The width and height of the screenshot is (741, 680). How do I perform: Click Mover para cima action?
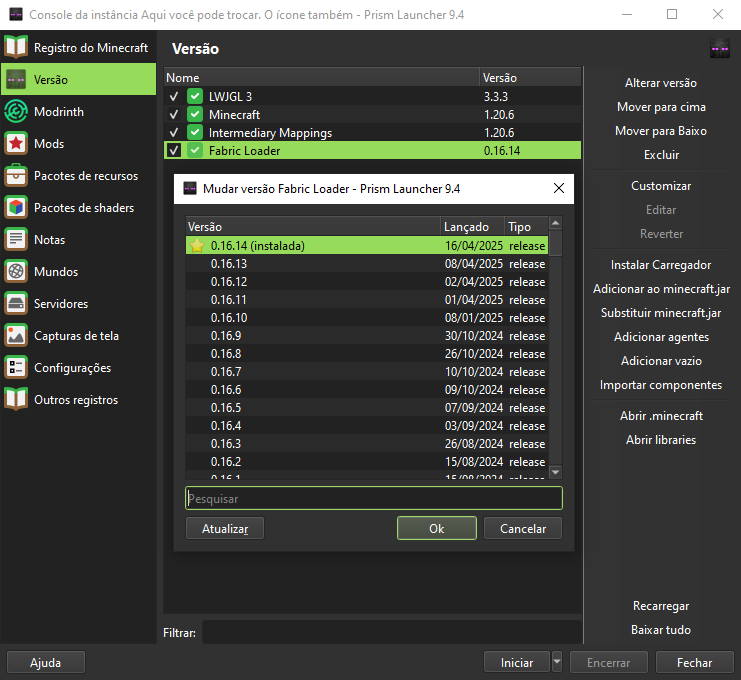661,107
